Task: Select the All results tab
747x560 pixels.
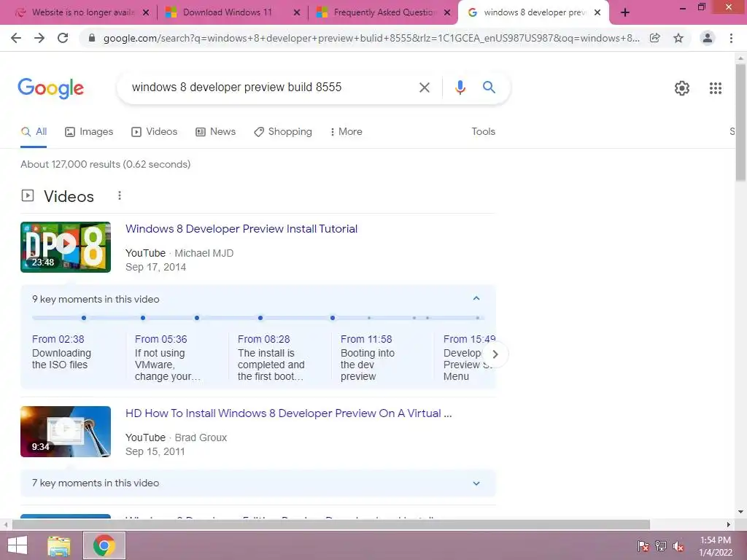Action: pos(34,132)
